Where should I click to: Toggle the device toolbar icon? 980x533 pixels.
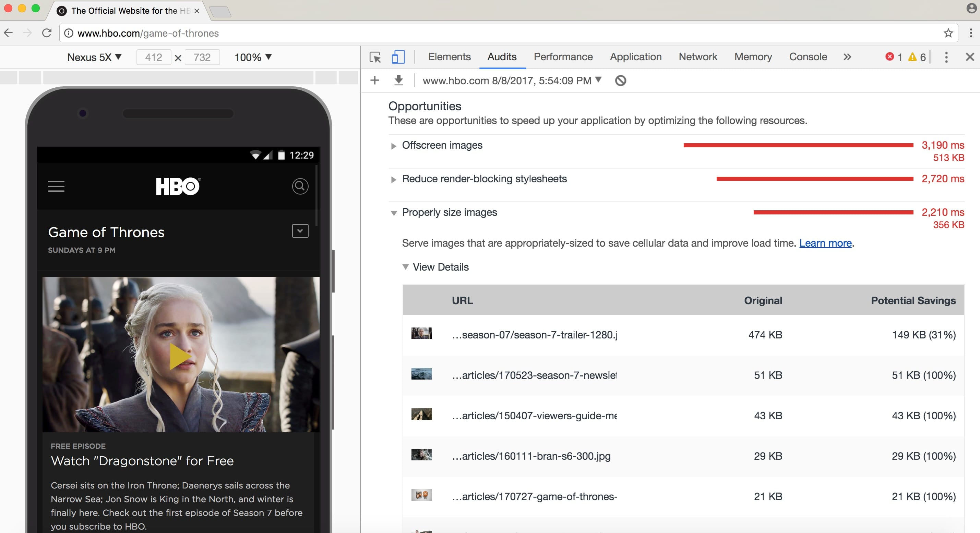point(397,57)
